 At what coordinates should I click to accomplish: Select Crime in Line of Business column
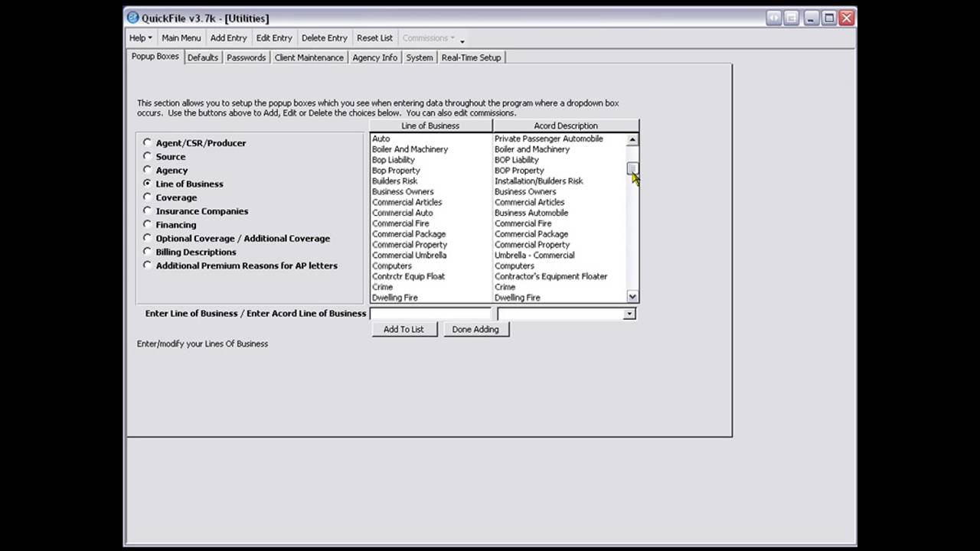[383, 287]
